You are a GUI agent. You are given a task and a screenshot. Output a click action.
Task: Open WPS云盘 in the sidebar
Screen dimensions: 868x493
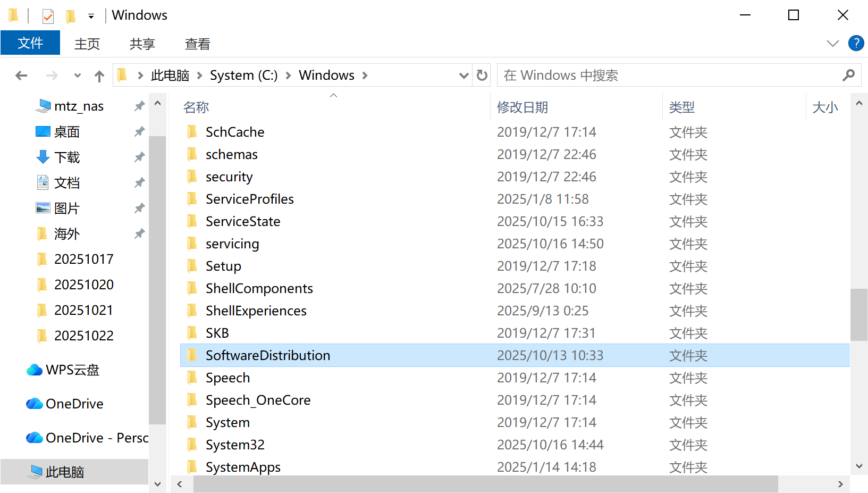(72, 370)
